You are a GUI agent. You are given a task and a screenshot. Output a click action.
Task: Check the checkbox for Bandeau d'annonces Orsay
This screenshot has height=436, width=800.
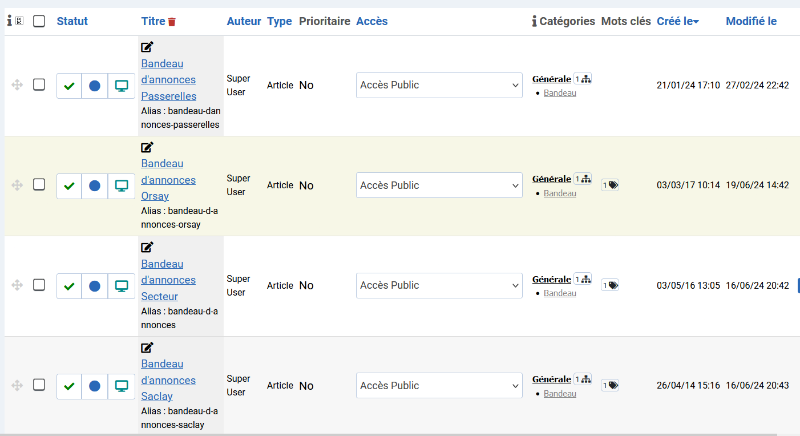[39, 184]
